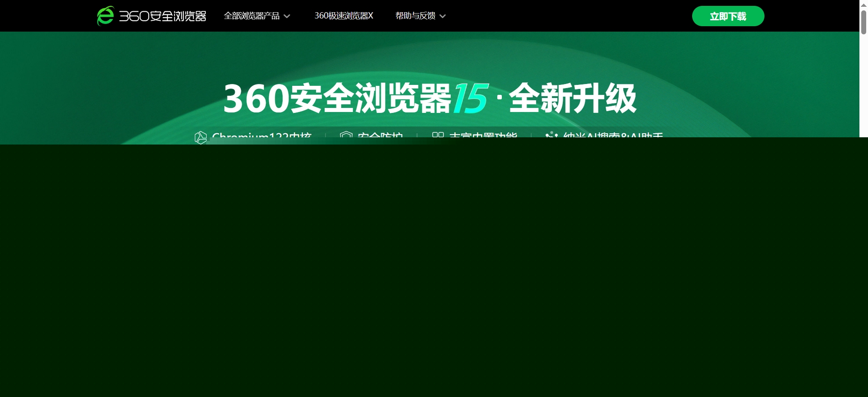Click the stylized '15' version number
This screenshot has height=397, width=868.
(x=470, y=98)
